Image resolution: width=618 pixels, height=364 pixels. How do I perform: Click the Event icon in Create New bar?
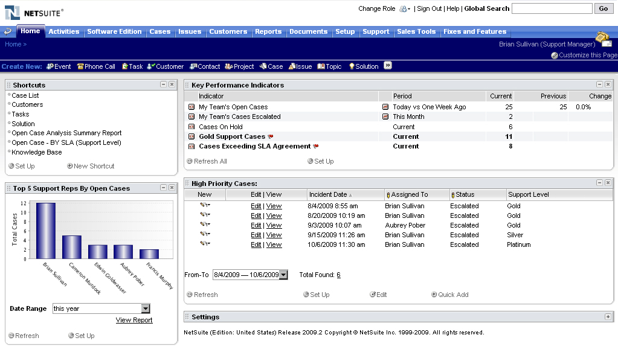pyautogui.click(x=50, y=66)
